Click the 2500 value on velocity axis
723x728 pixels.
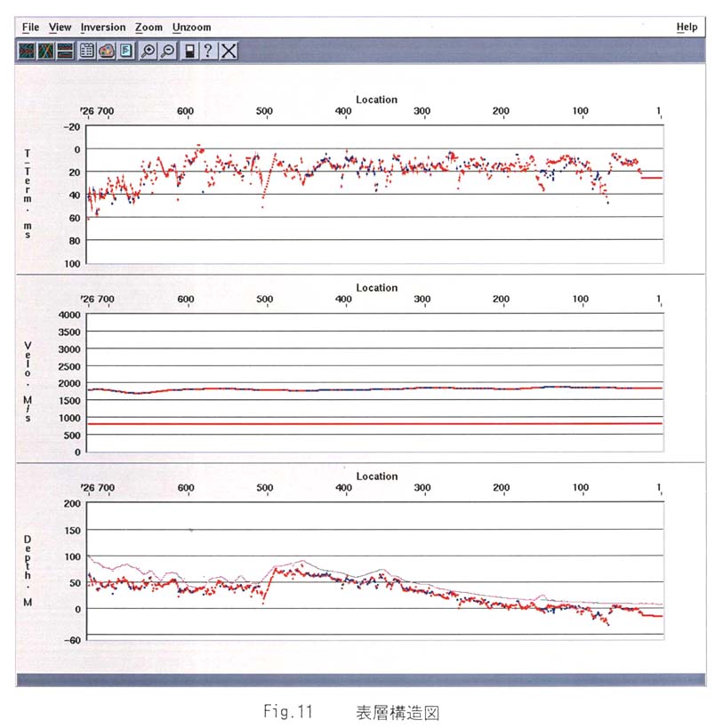point(69,366)
